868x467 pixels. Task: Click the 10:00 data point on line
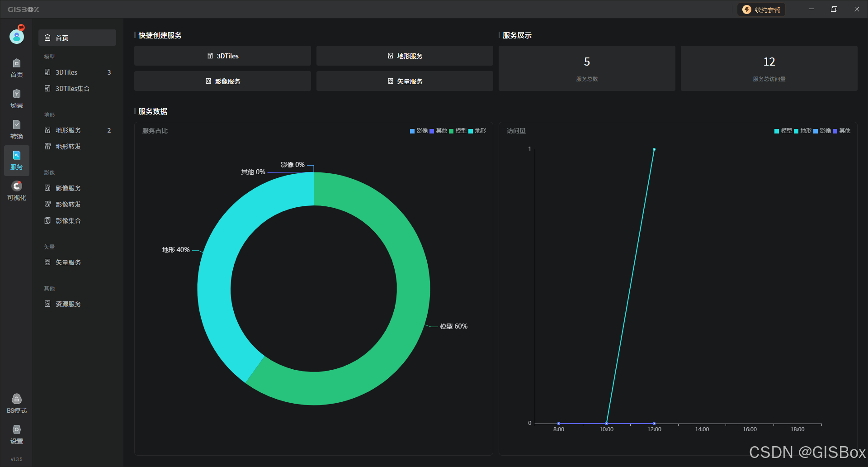(x=606, y=424)
